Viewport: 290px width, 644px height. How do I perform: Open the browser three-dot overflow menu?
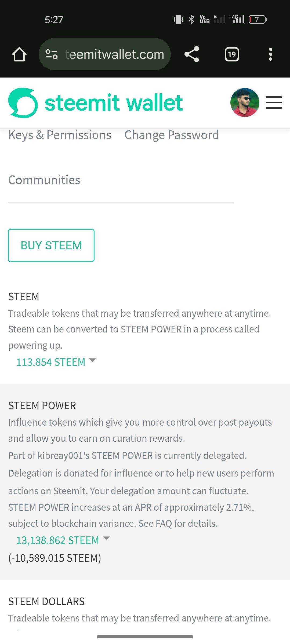271,54
